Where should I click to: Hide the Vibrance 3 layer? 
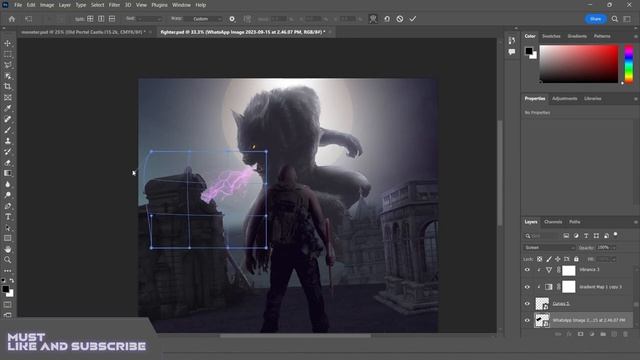click(x=527, y=270)
